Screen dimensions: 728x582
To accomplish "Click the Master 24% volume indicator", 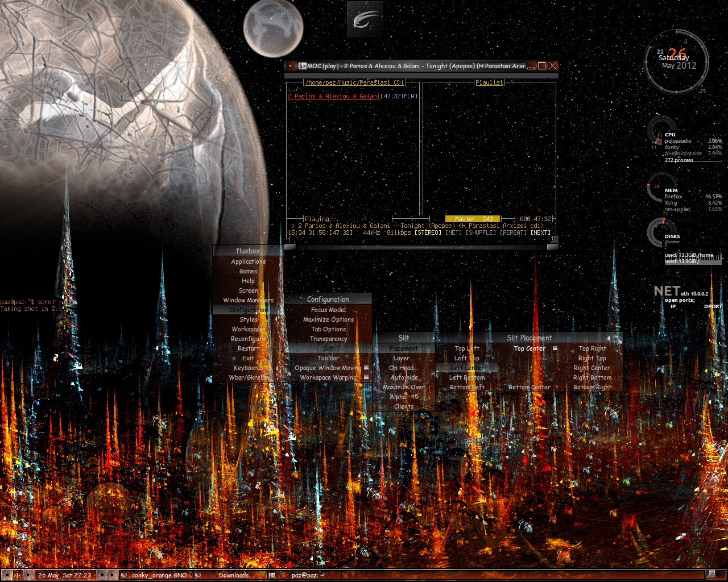I will tap(473, 219).
